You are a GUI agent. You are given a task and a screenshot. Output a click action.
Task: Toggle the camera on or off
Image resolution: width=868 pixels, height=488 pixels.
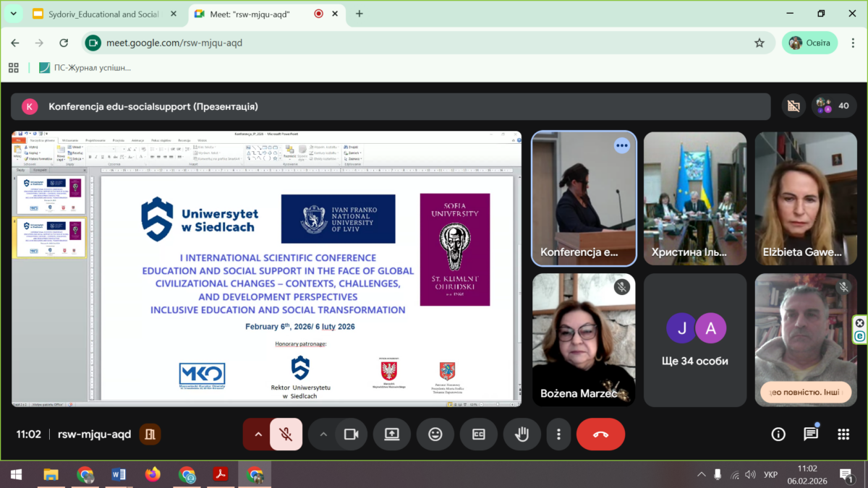coord(352,435)
